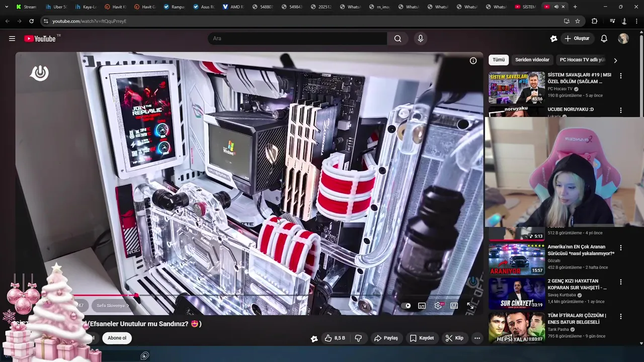Screen dimensions: 644x362
Task: Click the sparkle icon beside Oluştur
Action: click(x=553, y=39)
